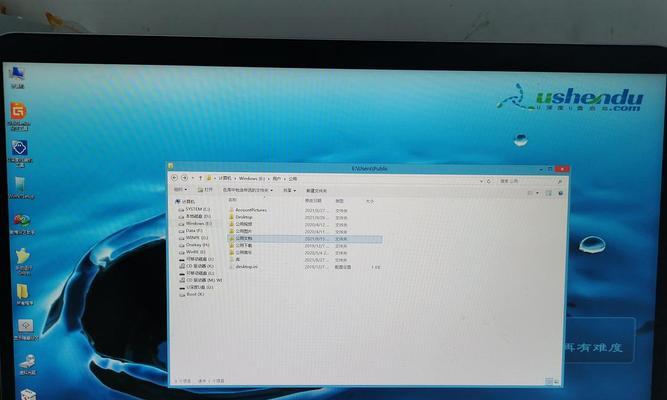The image size is (667, 400).
Task: Open the include-in-library toolbar dropdown
Action: [x=248, y=190]
